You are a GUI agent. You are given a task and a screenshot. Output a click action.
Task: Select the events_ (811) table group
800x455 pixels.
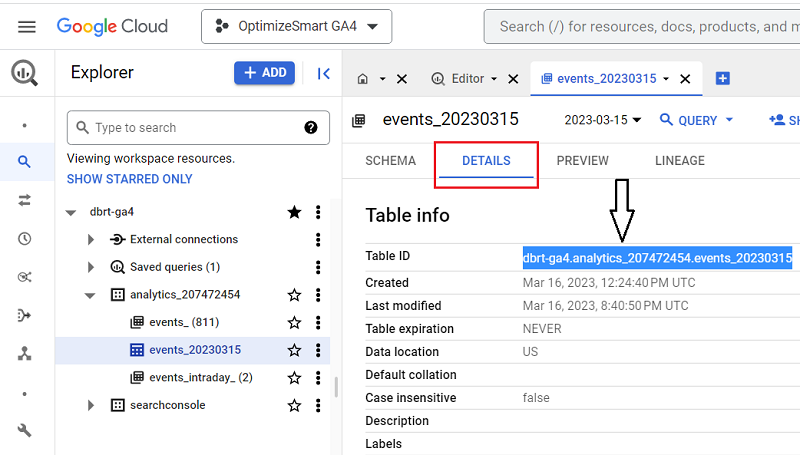(184, 322)
